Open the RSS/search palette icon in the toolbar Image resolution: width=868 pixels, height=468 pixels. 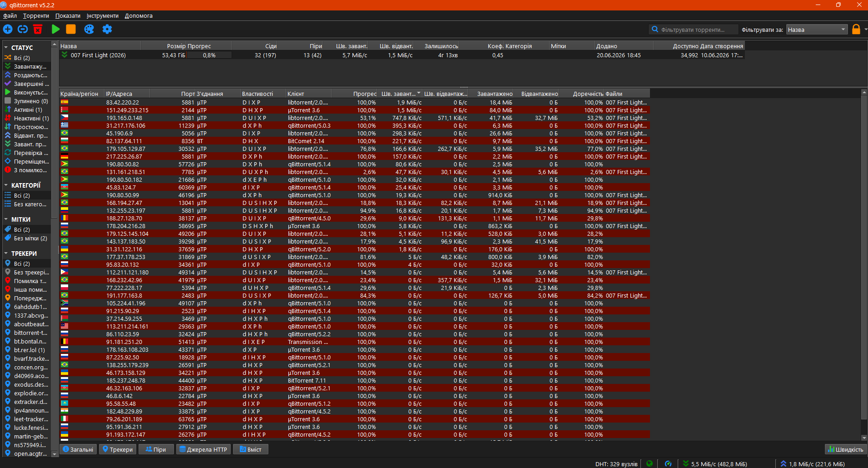point(89,29)
